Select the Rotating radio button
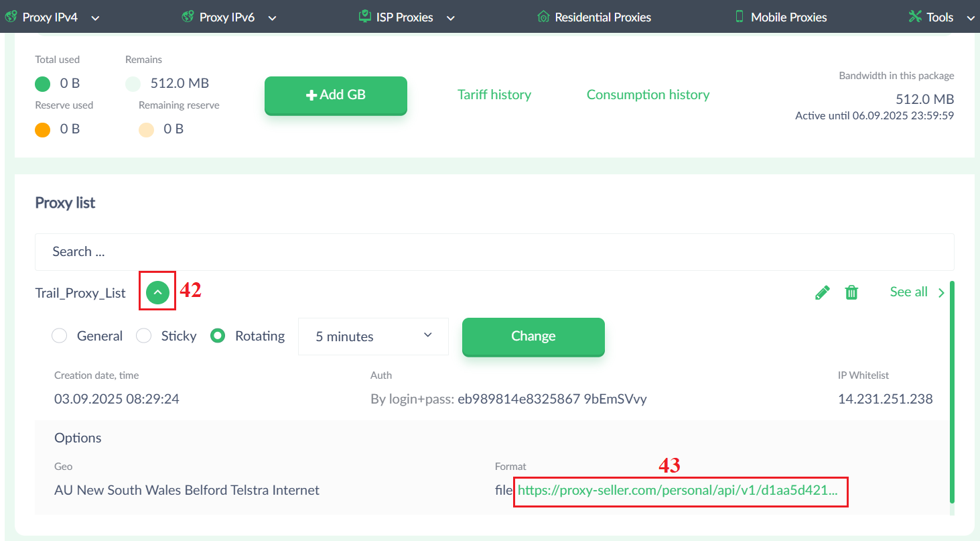 point(218,336)
